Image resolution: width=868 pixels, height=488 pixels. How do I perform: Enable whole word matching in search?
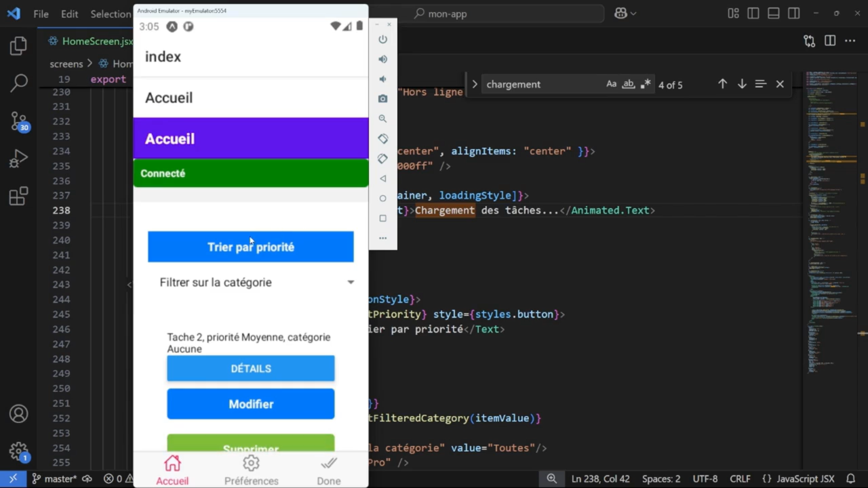627,84
